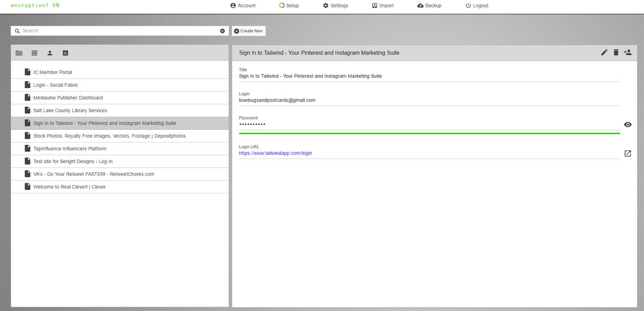Click the detail panel header title
Viewport: 644px width, 311px height.
point(319,53)
